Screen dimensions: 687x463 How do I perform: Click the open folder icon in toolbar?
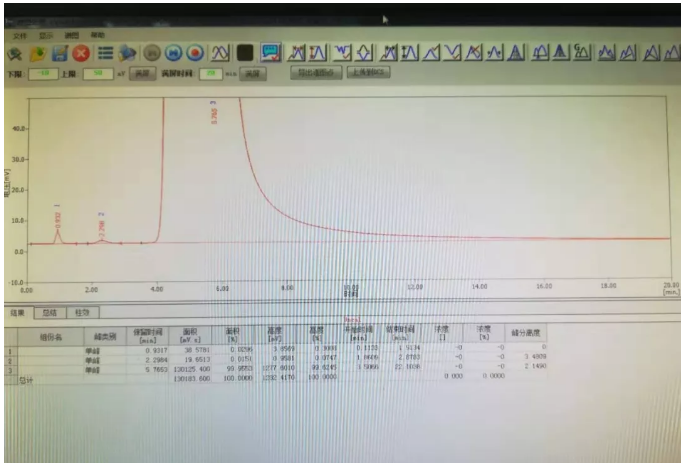point(37,53)
